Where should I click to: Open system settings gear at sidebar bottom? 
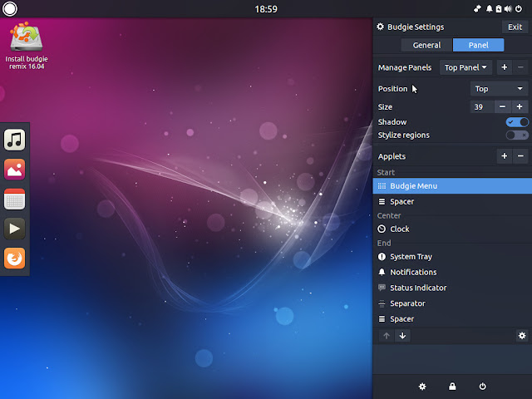coord(422,387)
